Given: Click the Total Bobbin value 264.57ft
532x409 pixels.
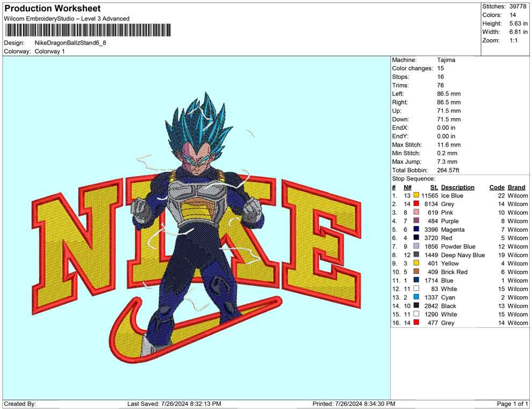Looking at the screenshot, I should pyautogui.click(x=450, y=170).
